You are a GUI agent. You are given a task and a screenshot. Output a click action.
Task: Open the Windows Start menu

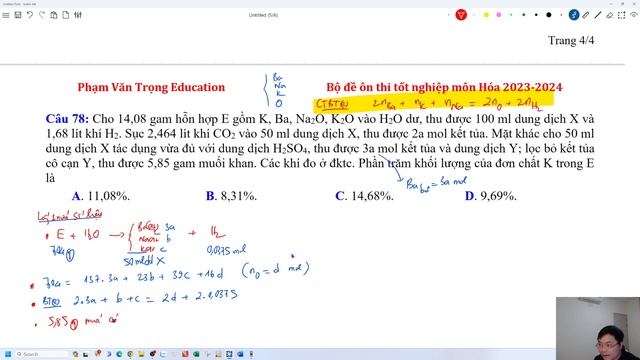(8, 354)
